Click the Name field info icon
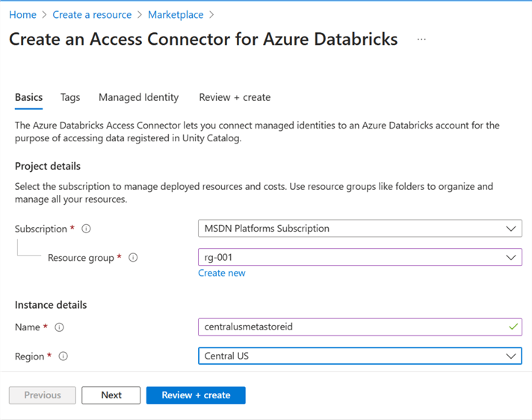The height and width of the screenshot is (420, 532). coord(59,327)
